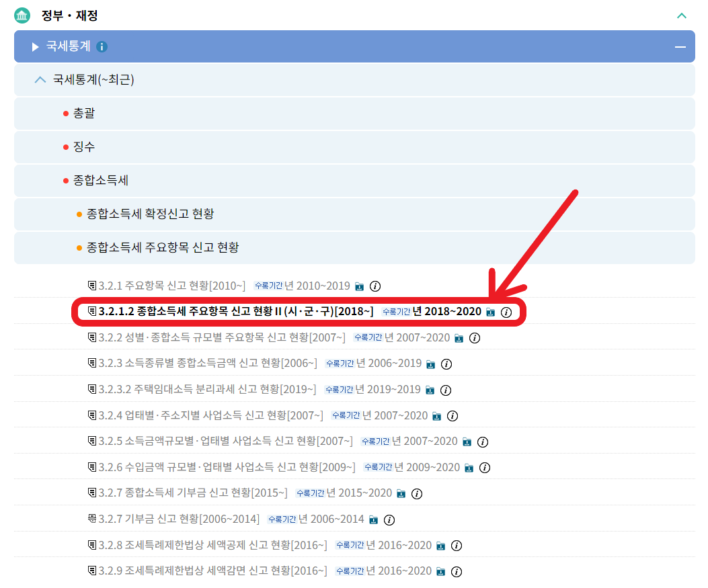Click download icon for 3.2.9 row

tap(440, 572)
